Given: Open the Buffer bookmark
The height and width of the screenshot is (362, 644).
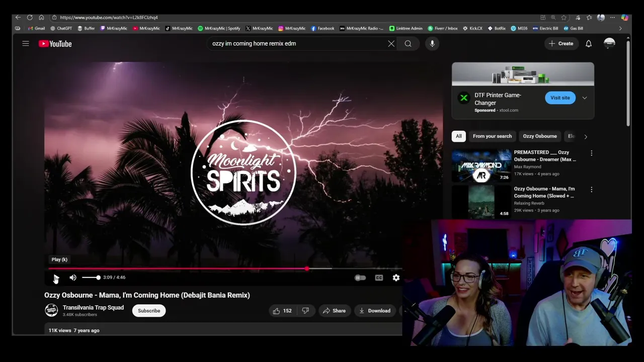Looking at the screenshot, I should [x=86, y=29].
